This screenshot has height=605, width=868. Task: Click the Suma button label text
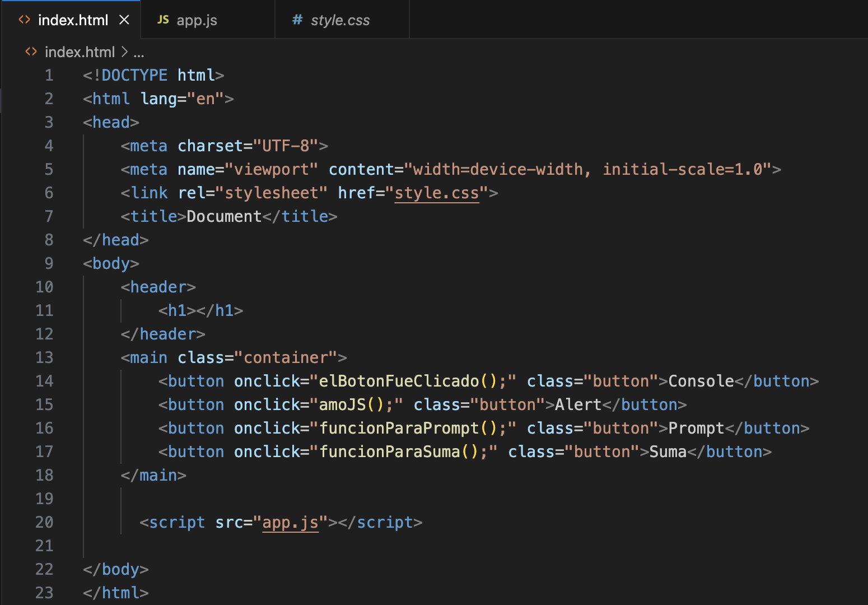(x=668, y=452)
